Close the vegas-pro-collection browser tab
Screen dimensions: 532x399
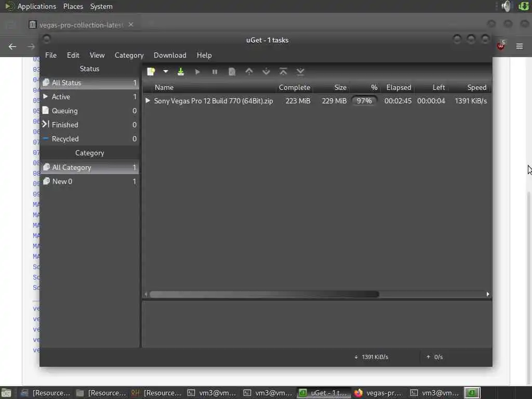point(131,24)
